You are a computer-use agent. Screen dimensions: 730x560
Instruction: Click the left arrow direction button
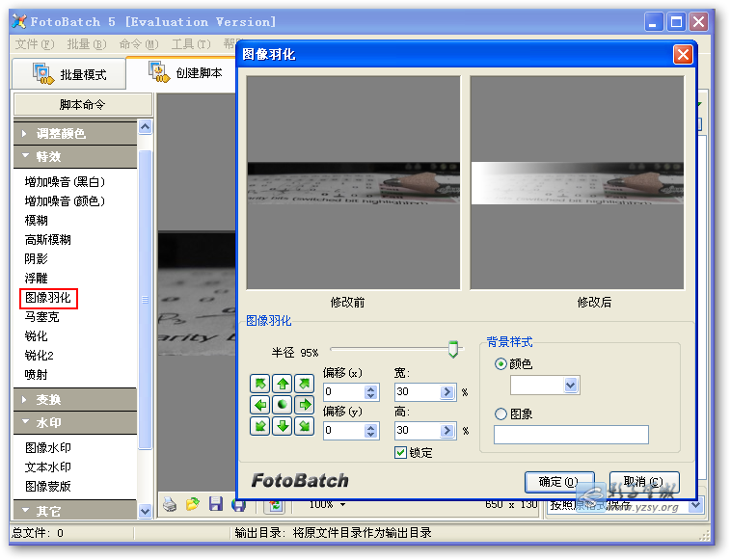260,404
